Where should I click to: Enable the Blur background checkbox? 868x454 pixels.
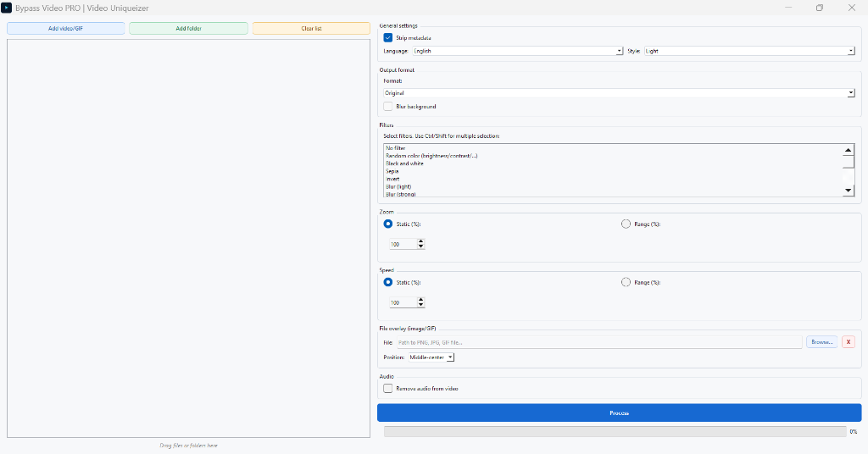coord(388,106)
